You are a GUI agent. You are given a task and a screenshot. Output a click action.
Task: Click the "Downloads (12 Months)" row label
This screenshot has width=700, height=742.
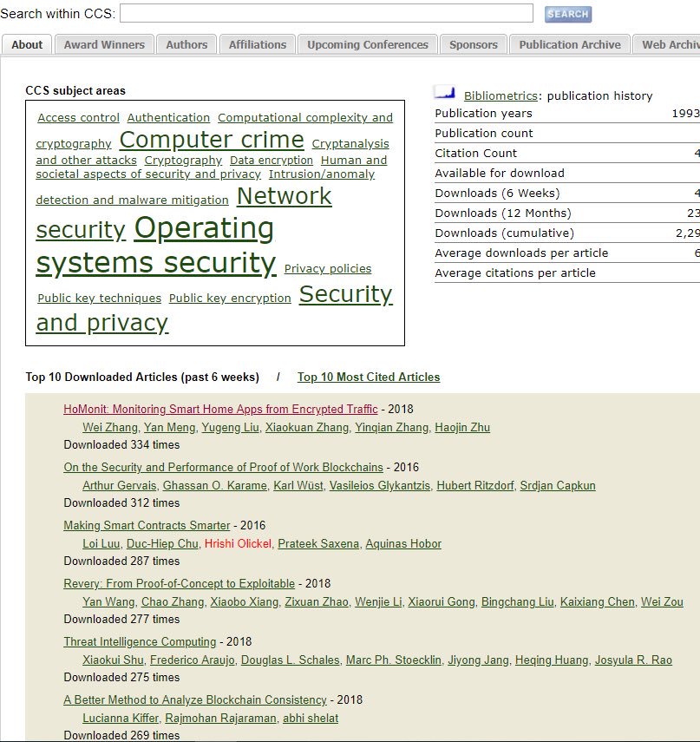tap(503, 213)
